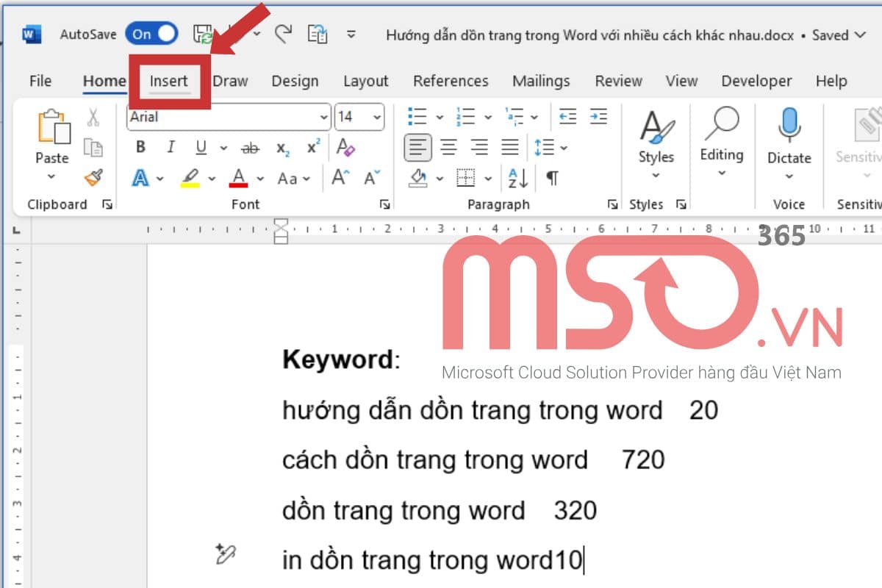Click Increase Font Size icon
The image size is (882, 588).
pyautogui.click(x=340, y=177)
